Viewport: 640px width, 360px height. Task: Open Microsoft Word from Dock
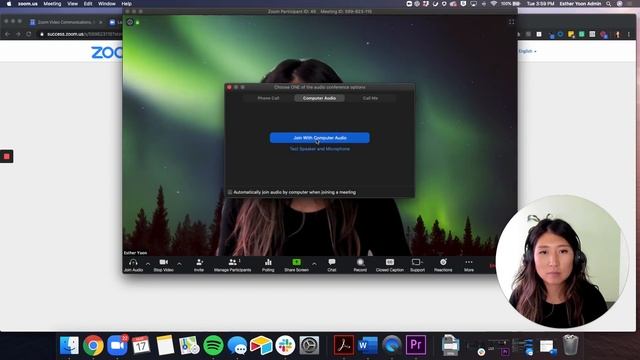[x=368, y=345]
